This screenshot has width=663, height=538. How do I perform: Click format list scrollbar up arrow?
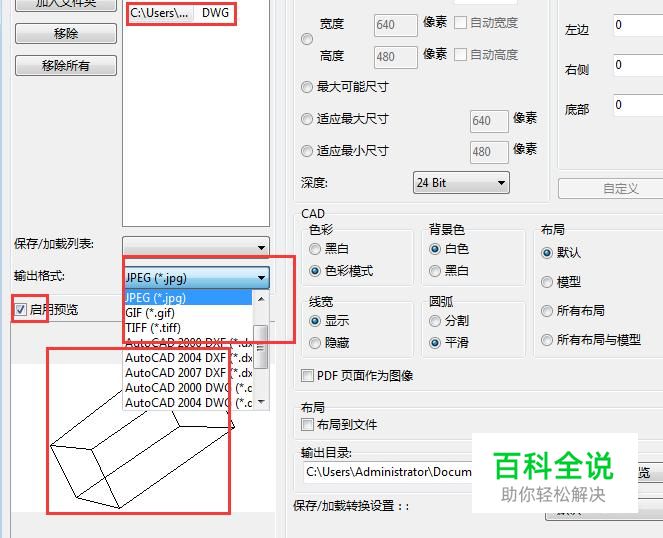261,299
